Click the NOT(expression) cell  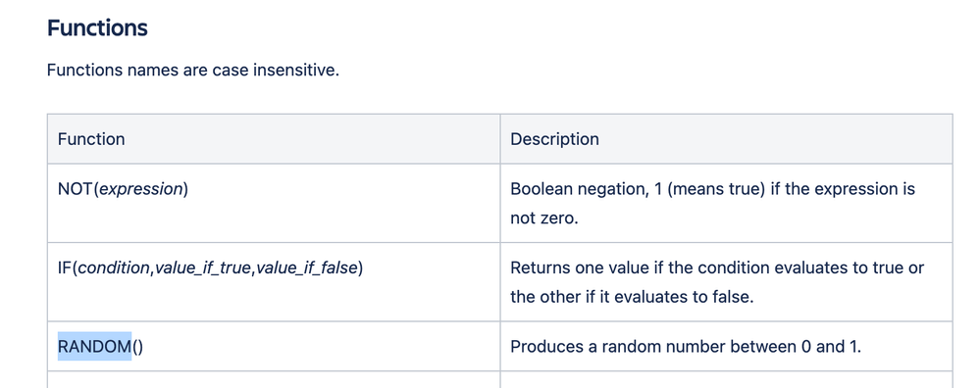[274, 204]
